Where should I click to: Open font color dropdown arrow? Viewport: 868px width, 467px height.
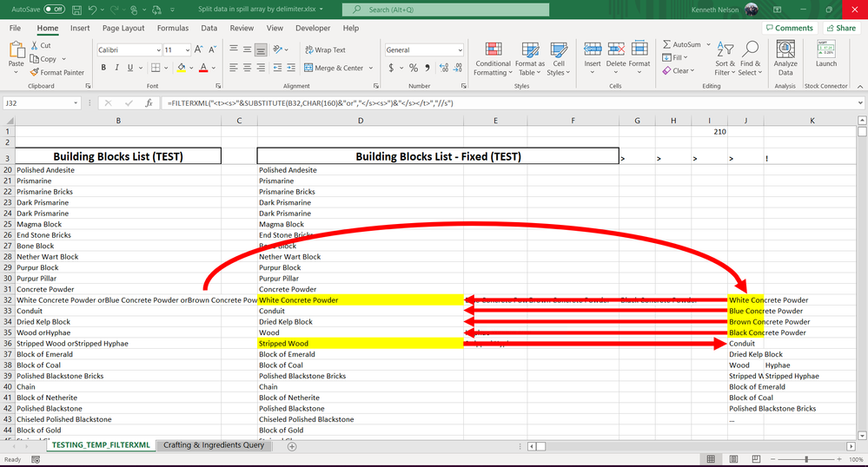coord(213,68)
